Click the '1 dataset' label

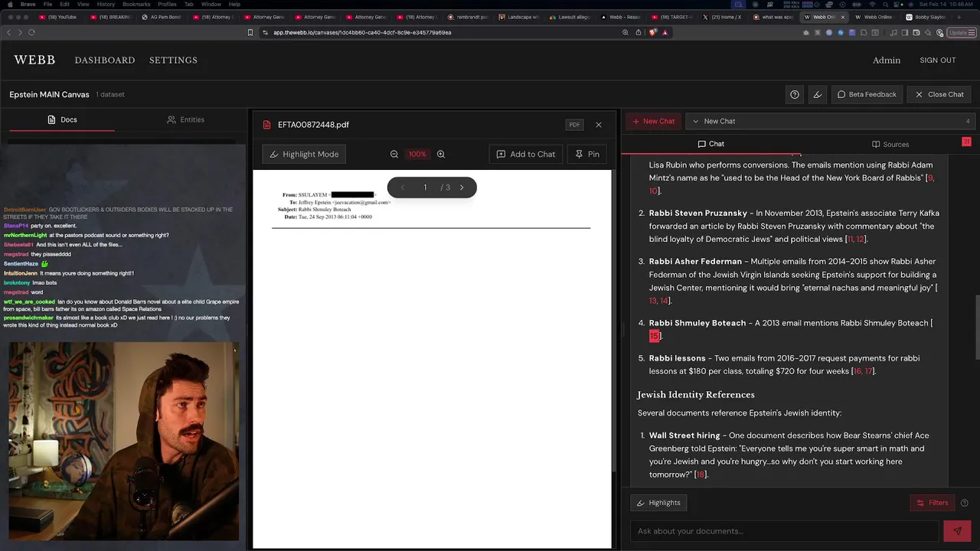pos(110,94)
